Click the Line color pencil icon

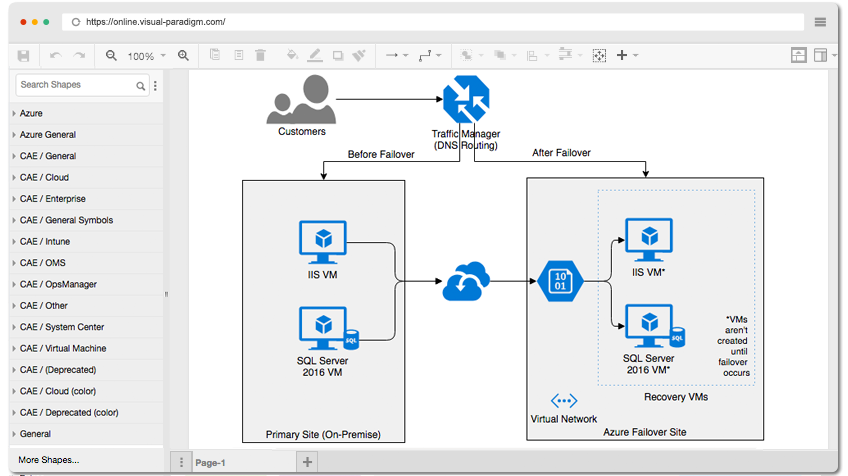(315, 55)
